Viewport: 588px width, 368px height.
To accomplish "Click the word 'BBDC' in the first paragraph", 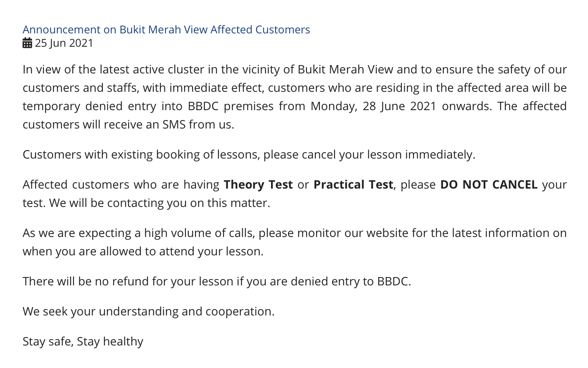I will pos(203,106).
